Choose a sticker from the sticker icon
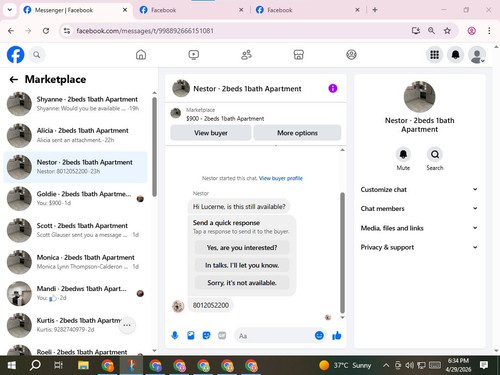Viewport: 500px width, 375px height. (206, 335)
